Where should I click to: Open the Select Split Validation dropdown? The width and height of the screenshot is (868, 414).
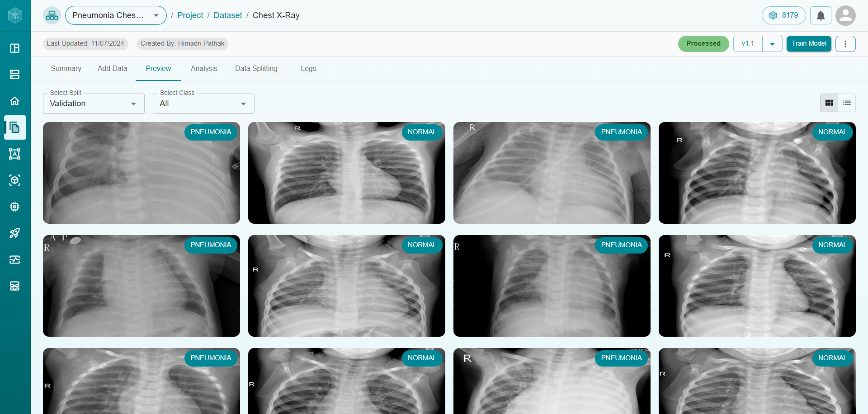(94, 103)
